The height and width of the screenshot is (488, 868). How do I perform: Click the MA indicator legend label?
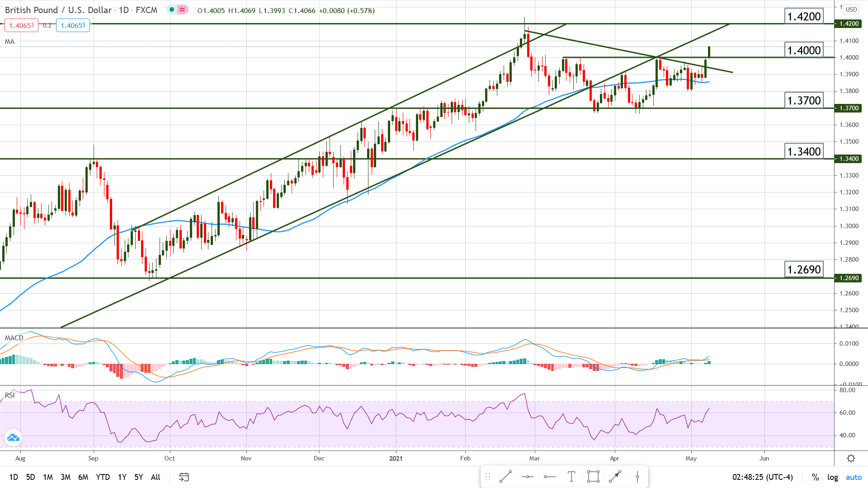tap(9, 42)
